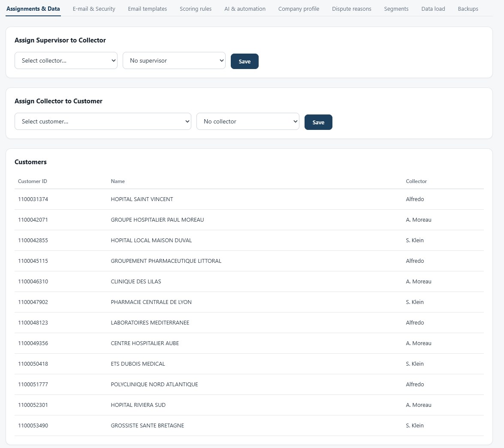Click LABORATOIRES MEDITERRANEE
Screen dimensions: 504x448
tap(150, 322)
